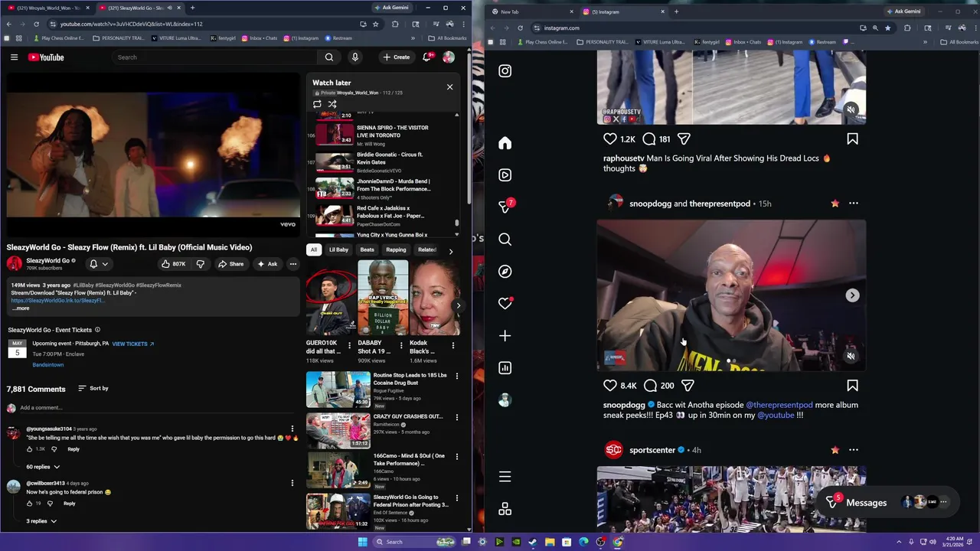The height and width of the screenshot is (551, 980).
Task: Select the Rapping filter chip
Action: (x=396, y=249)
